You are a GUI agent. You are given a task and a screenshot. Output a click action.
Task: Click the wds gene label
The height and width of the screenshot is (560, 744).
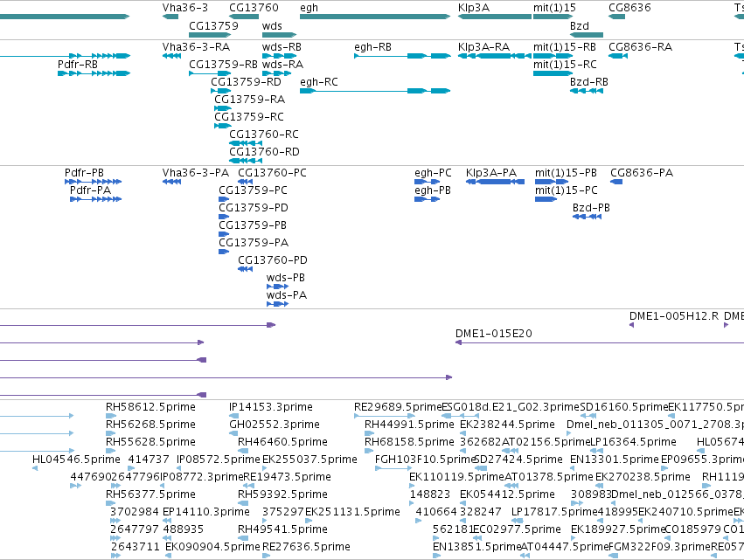click(x=272, y=25)
